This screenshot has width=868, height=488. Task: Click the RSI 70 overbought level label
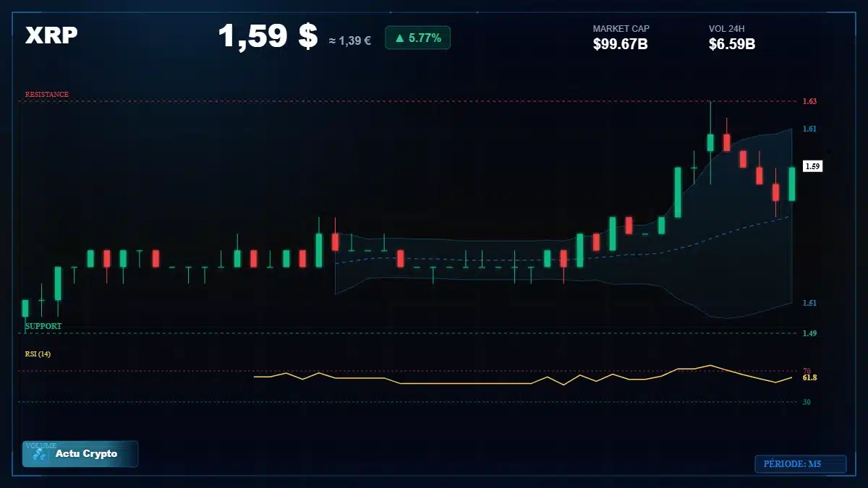click(x=807, y=371)
